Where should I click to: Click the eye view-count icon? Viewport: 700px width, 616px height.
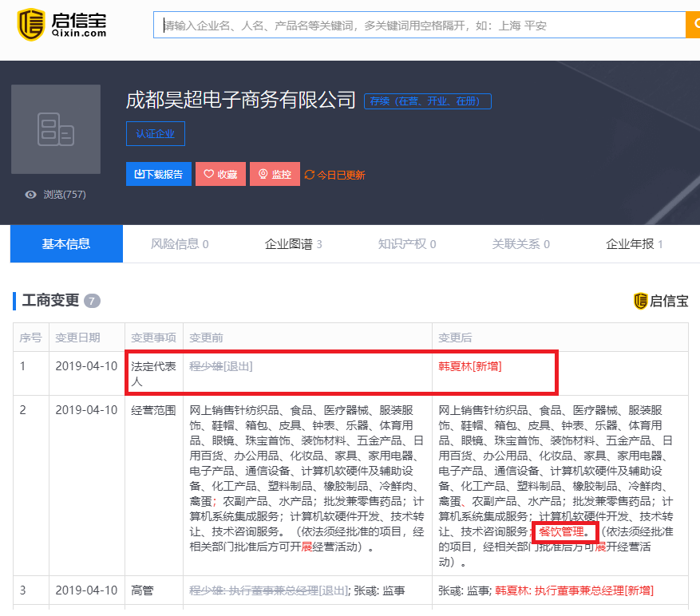point(30,195)
